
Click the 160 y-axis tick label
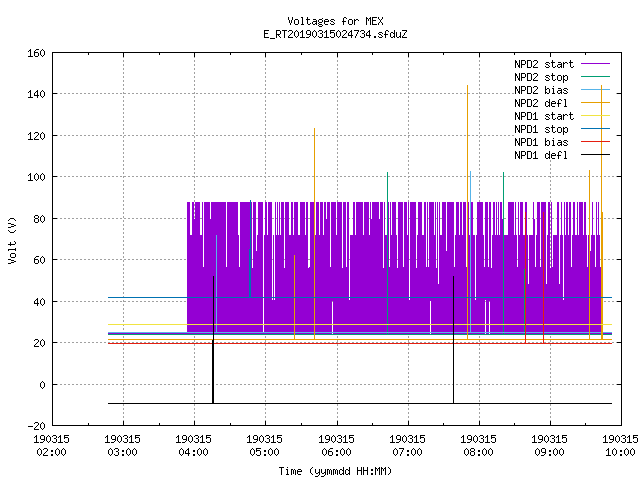coord(36,53)
